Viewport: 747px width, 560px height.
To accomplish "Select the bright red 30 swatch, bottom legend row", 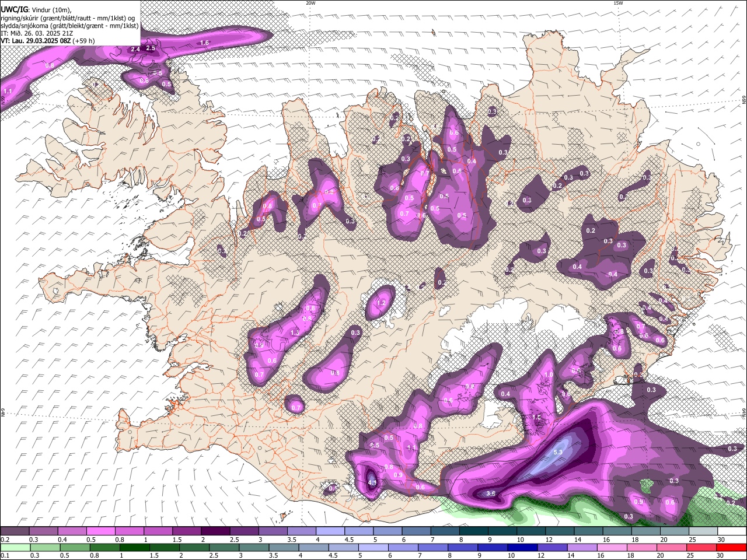I will (732, 547).
